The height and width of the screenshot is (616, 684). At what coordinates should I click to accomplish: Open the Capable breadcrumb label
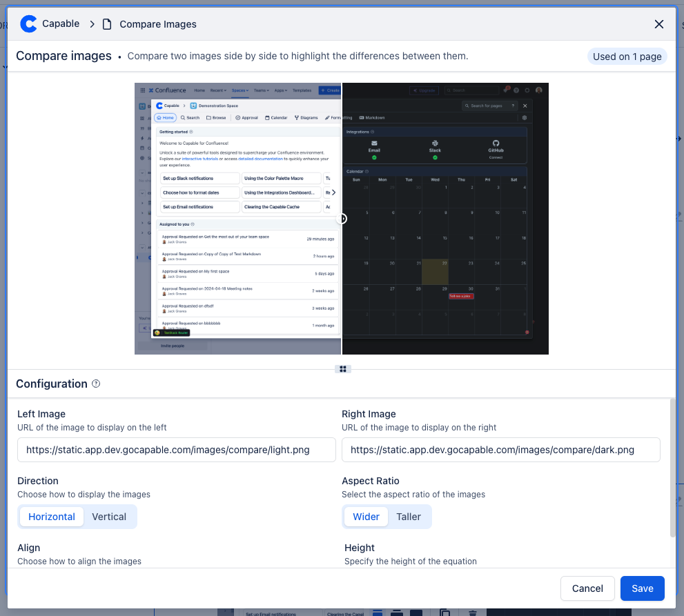61,24
